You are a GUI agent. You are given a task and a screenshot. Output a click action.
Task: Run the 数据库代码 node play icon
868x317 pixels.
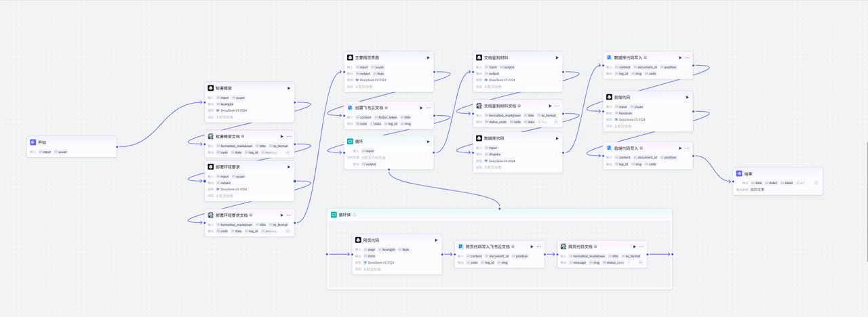[557, 138]
